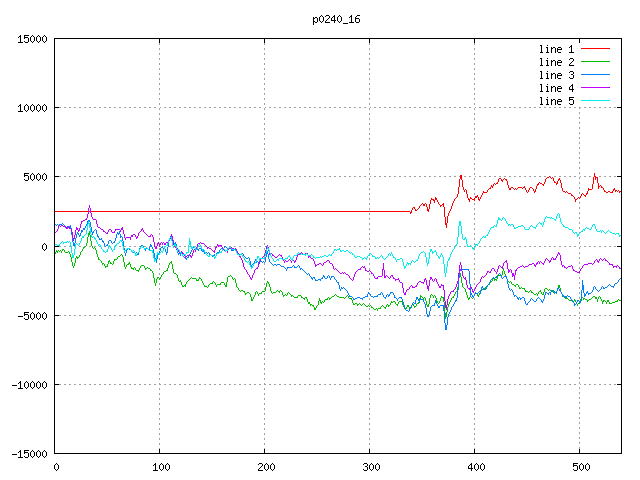Click the x-axis label 500
Image resolution: width=640 pixels, height=480 pixels.
(581, 467)
